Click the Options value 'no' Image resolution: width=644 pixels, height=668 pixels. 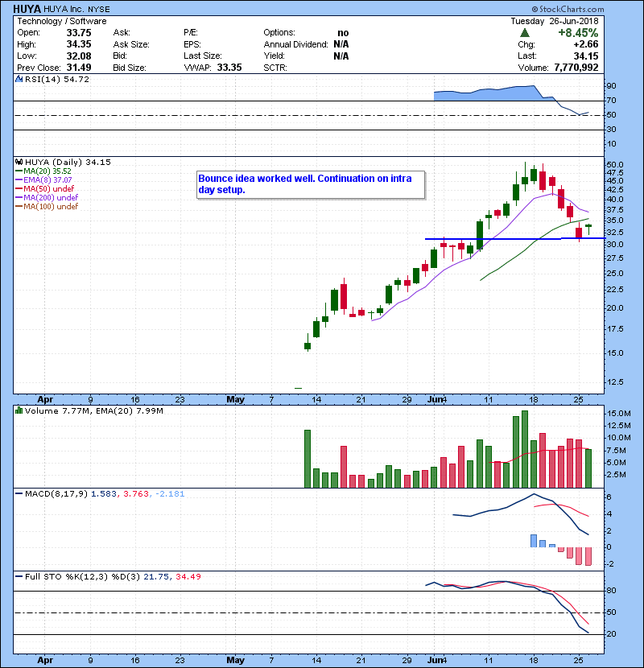pos(343,33)
